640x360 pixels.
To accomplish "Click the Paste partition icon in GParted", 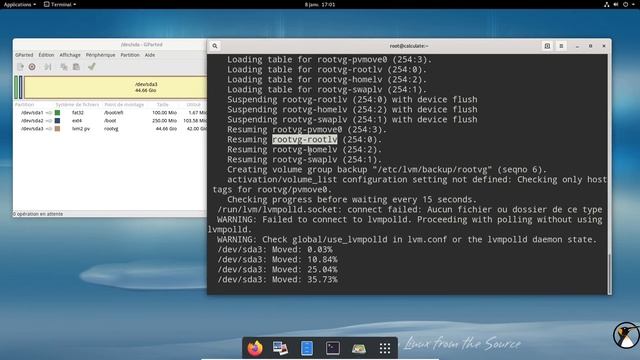I will coord(76,67).
